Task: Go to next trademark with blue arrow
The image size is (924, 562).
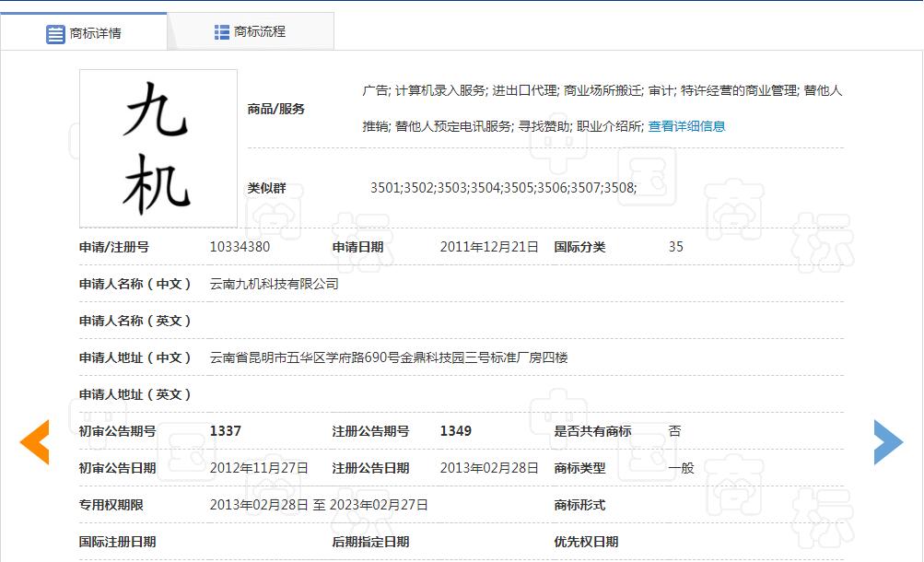Action: [888, 442]
